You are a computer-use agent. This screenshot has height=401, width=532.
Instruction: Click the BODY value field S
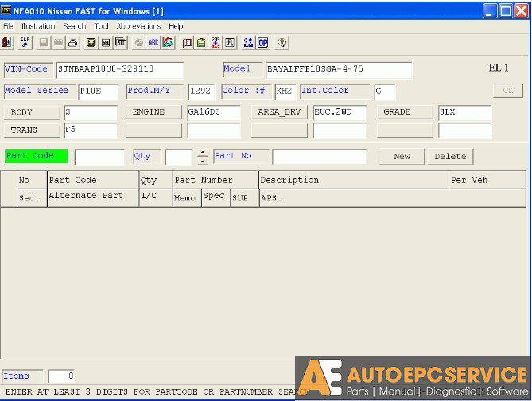(91, 113)
